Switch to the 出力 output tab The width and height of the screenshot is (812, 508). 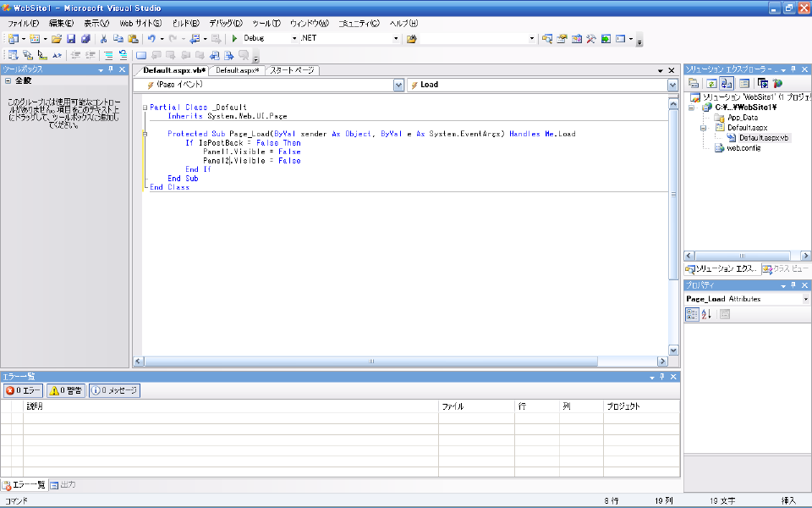coord(63,485)
